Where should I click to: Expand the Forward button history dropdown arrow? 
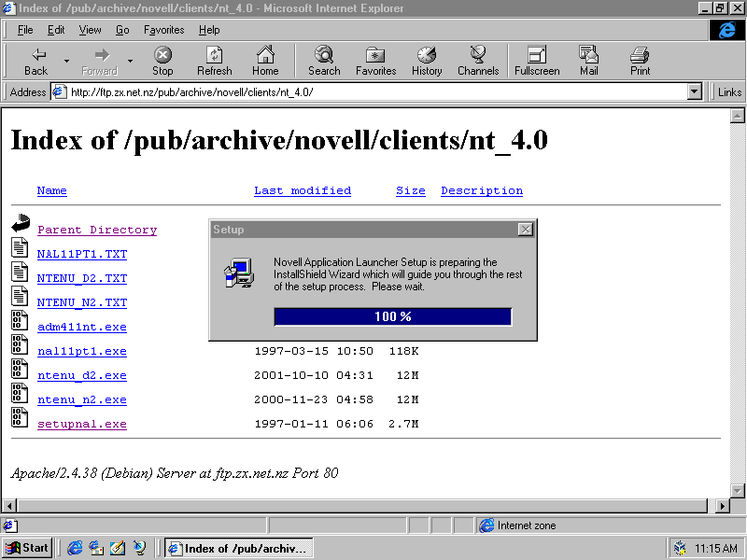coord(130,61)
